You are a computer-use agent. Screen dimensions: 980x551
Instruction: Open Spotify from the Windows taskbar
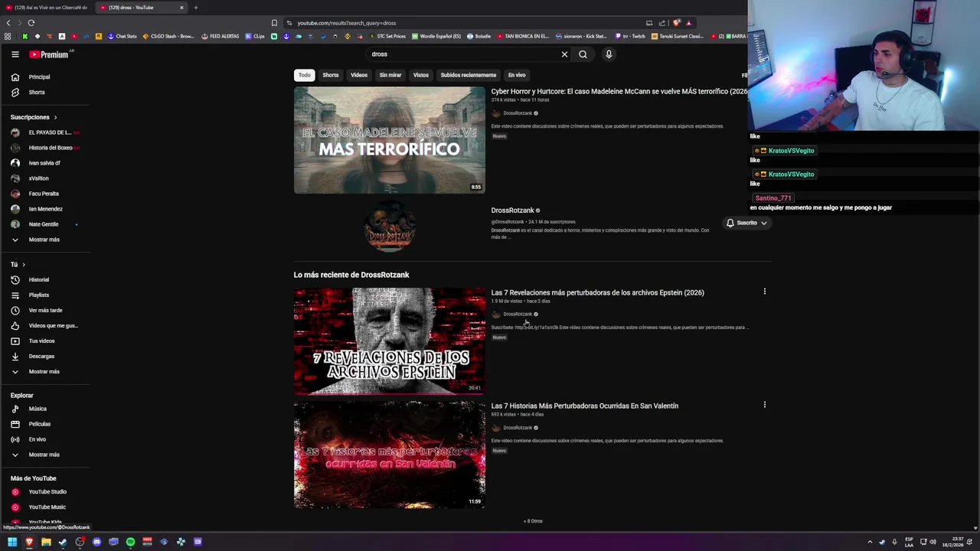pos(130,542)
